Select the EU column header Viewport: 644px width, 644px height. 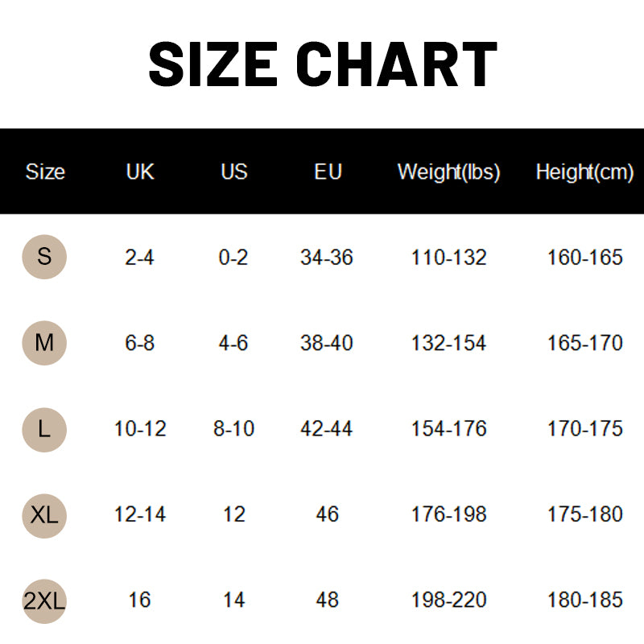click(x=328, y=171)
